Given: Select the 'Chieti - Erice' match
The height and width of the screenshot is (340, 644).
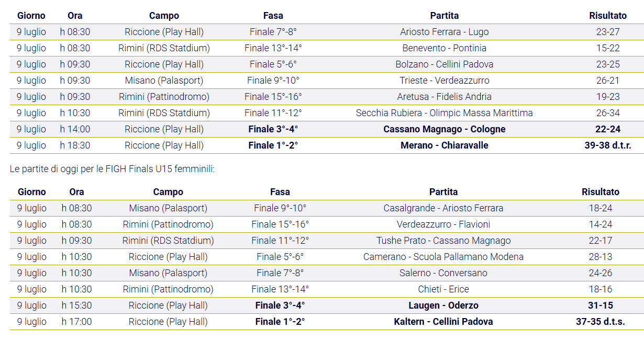Looking at the screenshot, I should click(x=443, y=289).
